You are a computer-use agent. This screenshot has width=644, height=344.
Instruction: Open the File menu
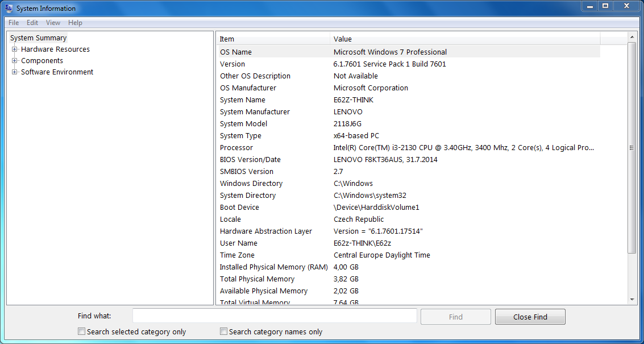click(14, 23)
